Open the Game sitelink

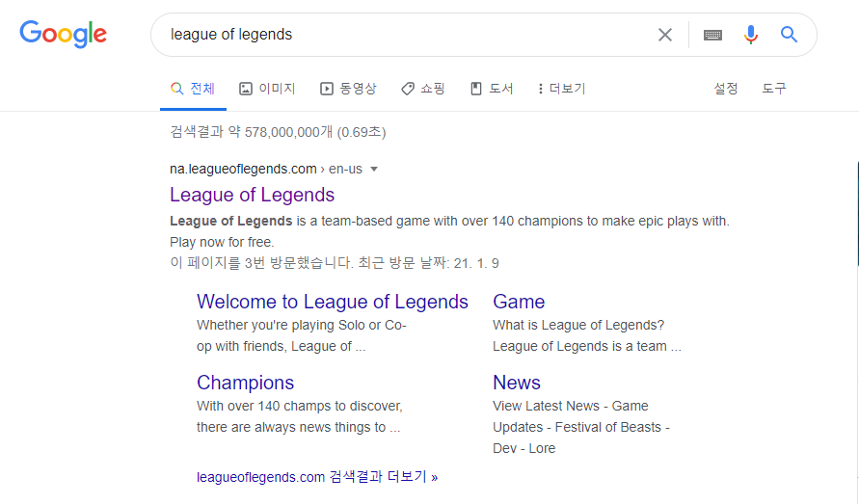pyautogui.click(x=519, y=302)
